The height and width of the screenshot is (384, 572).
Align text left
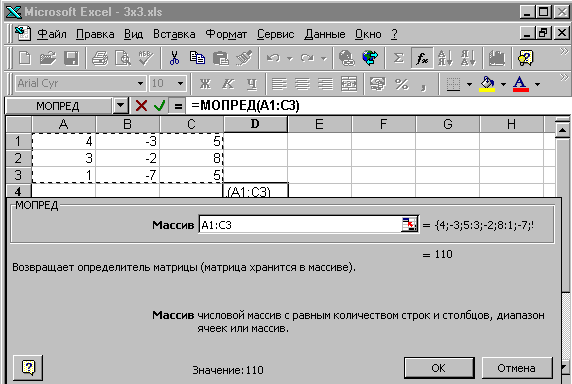(279, 84)
